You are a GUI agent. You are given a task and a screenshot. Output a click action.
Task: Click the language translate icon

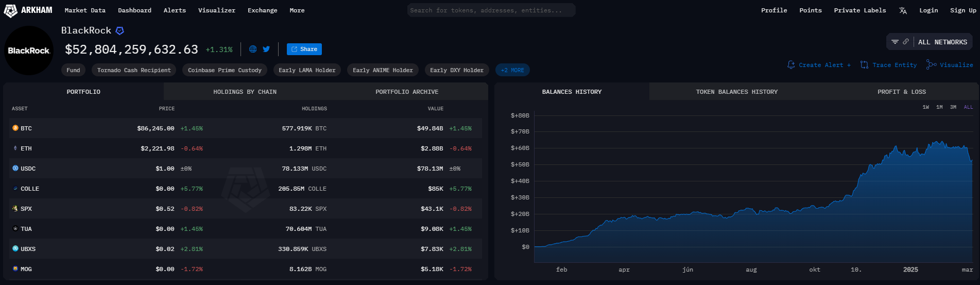tap(903, 11)
